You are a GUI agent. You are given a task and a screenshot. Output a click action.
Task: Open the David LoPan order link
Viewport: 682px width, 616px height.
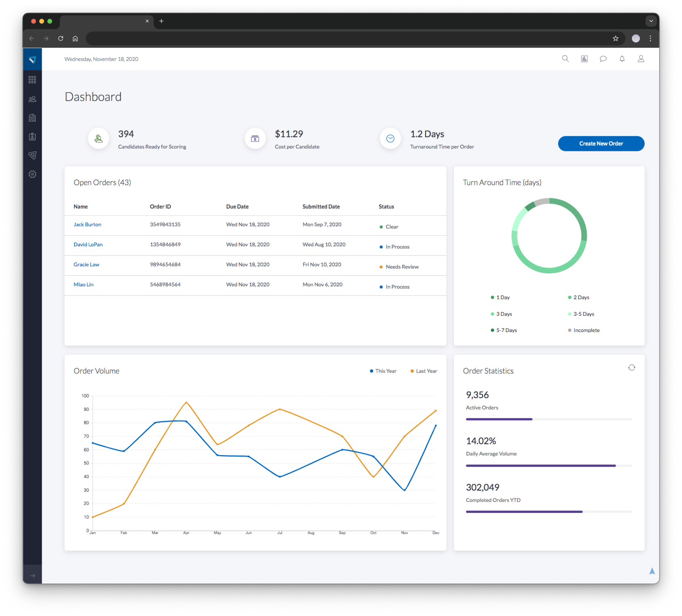88,245
